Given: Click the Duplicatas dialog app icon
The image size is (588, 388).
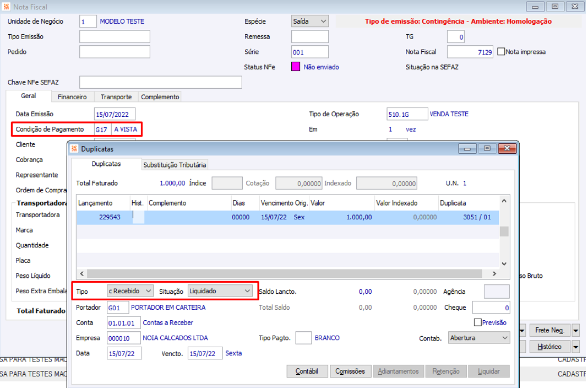Looking at the screenshot, I should tap(74, 149).
